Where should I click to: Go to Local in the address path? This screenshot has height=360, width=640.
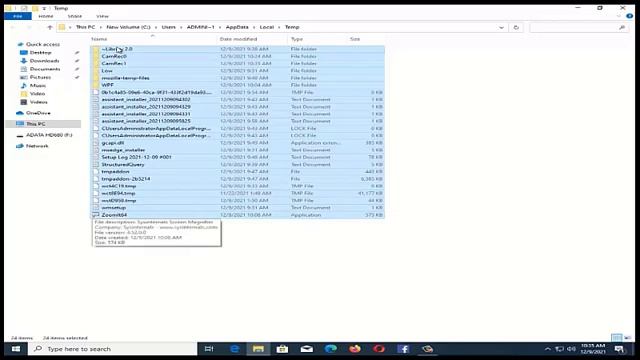coord(267,27)
